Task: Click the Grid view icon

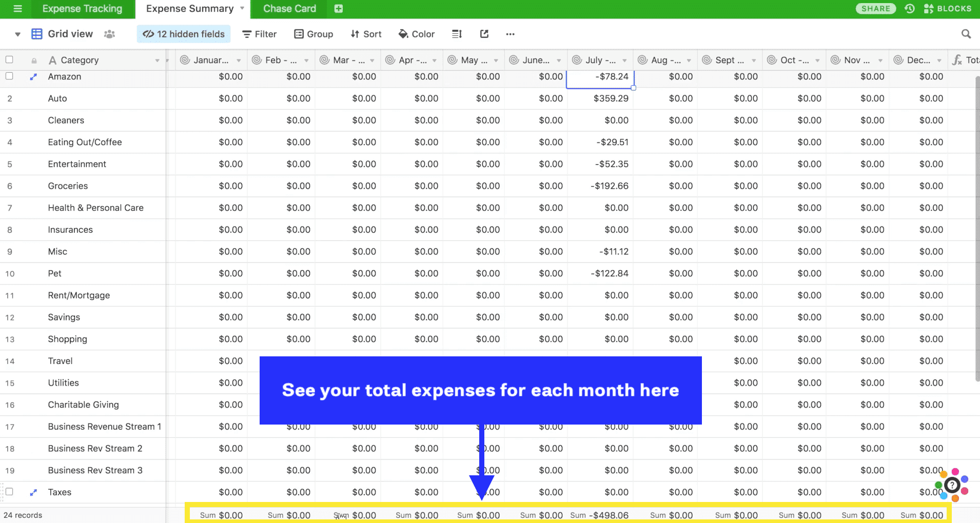Action: tap(37, 34)
